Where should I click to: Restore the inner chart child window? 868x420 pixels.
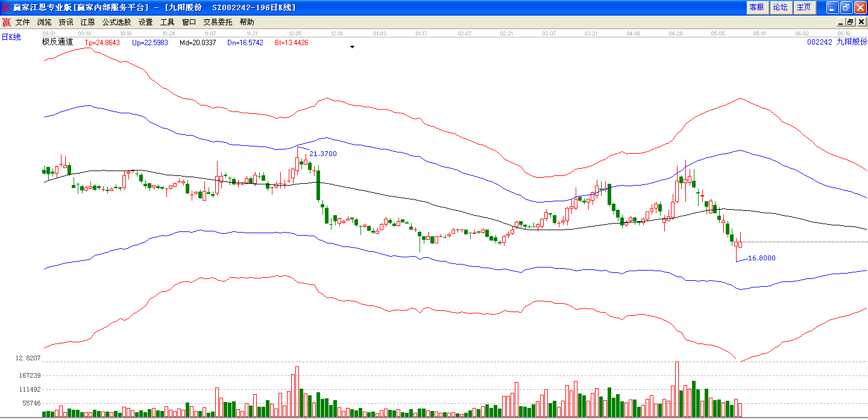point(851,22)
